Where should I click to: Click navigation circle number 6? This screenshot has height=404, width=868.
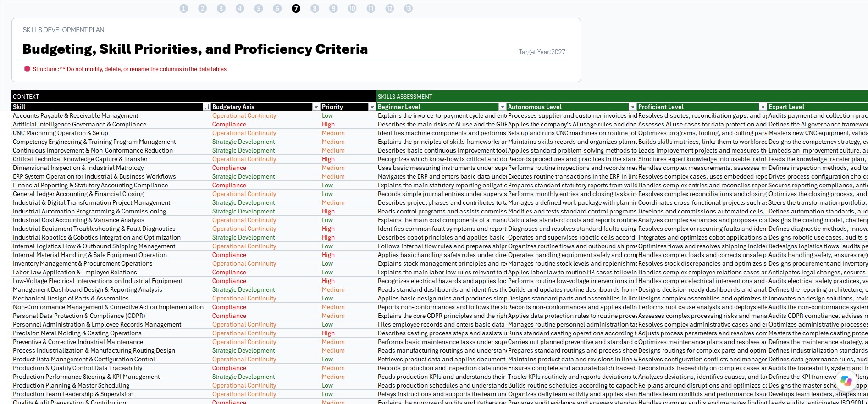coord(277,9)
